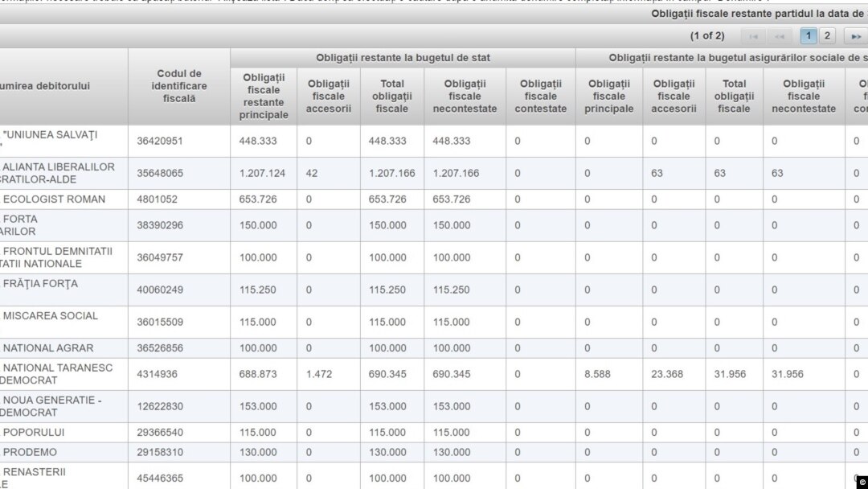Click the accessory amount 1.472

coord(319,374)
